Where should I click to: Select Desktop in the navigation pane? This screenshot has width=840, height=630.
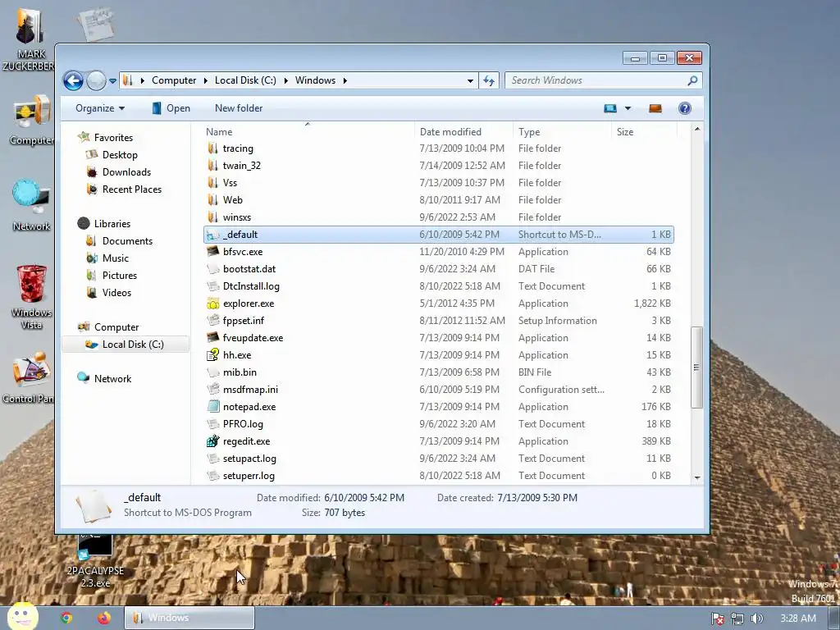coord(120,155)
